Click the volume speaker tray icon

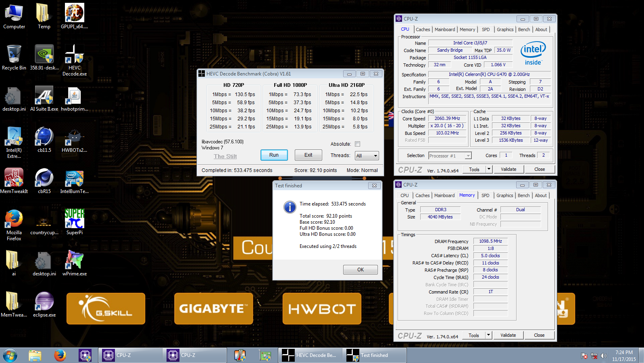click(604, 356)
